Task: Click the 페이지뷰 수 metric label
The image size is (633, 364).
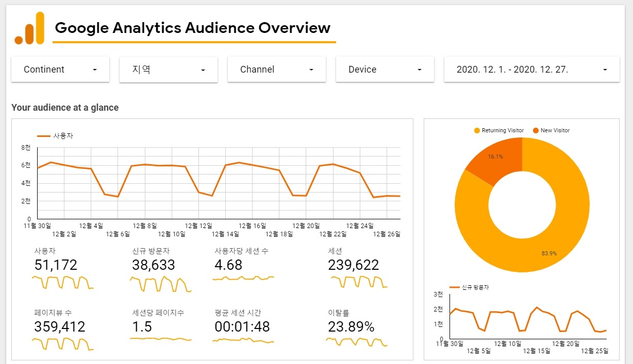Action: point(53,313)
